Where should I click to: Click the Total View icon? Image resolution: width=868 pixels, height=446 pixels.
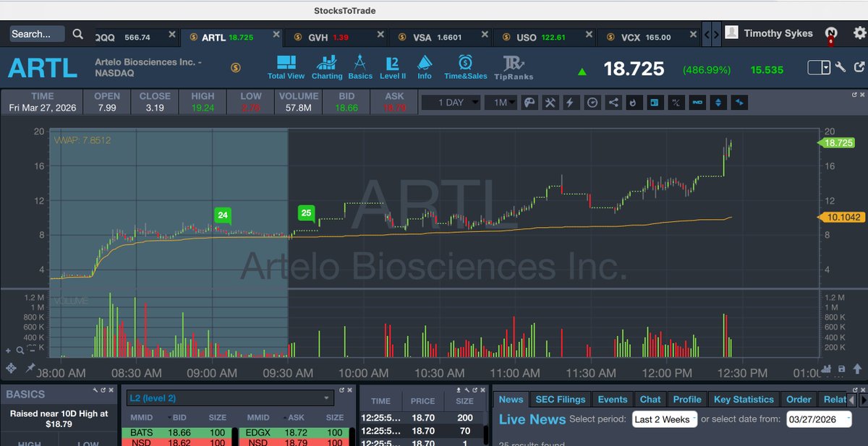[x=286, y=64]
